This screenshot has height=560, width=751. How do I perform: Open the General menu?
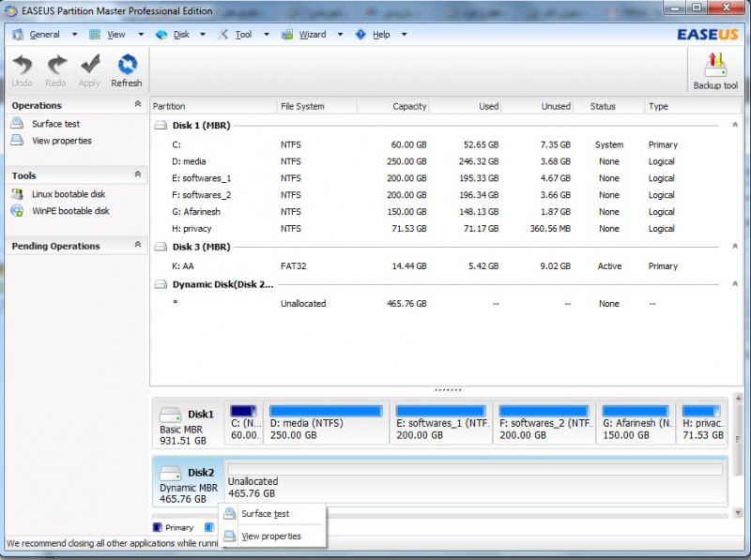pos(44,35)
